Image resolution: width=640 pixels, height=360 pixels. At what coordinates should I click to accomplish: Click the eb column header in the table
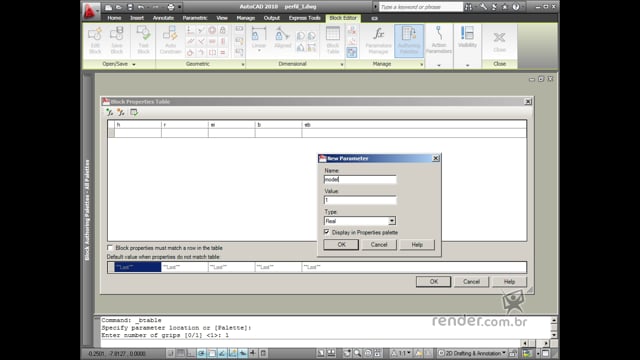414,124
